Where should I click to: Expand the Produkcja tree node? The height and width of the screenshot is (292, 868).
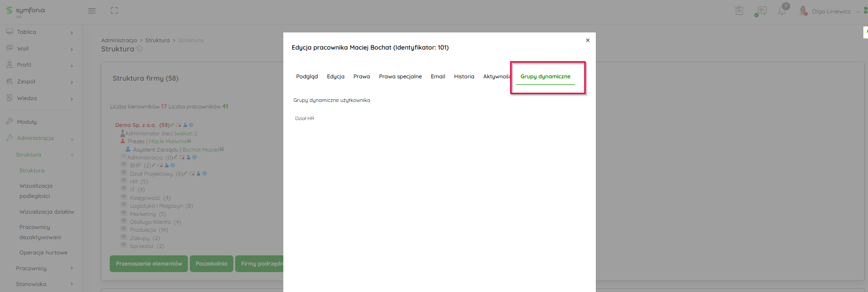point(124,229)
